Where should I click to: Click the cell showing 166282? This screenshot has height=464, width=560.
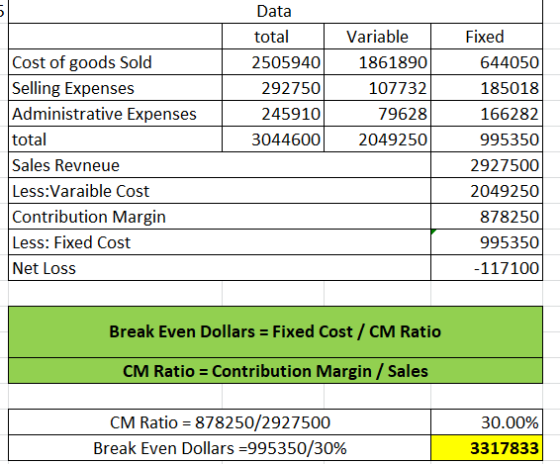point(486,114)
